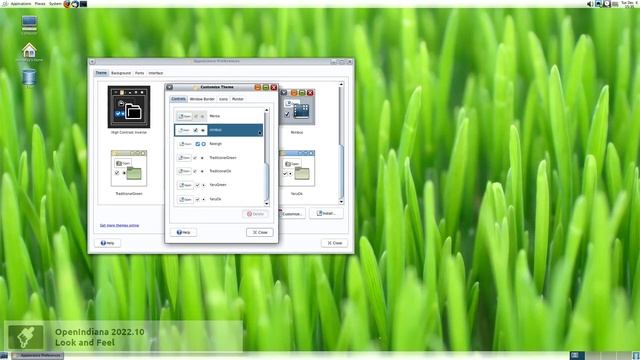Select the highlighted Nimbus controls row
This screenshot has width=640, height=360.
point(219,130)
